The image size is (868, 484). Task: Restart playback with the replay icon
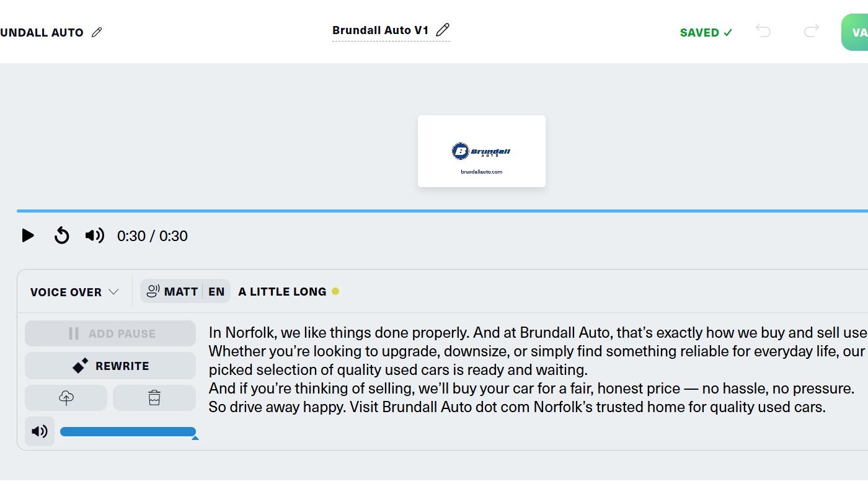[x=61, y=235]
